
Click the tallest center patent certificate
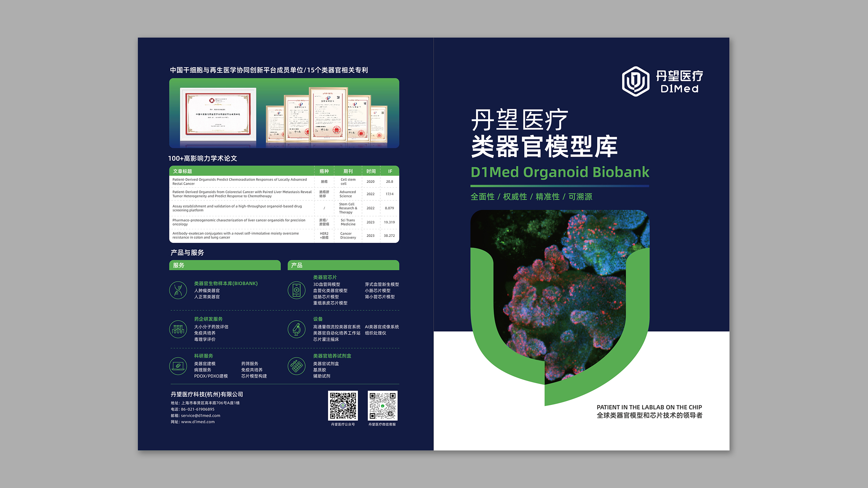328,114
